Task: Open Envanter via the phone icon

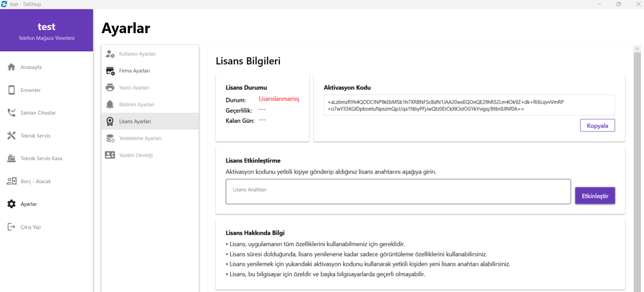Action: (11, 90)
